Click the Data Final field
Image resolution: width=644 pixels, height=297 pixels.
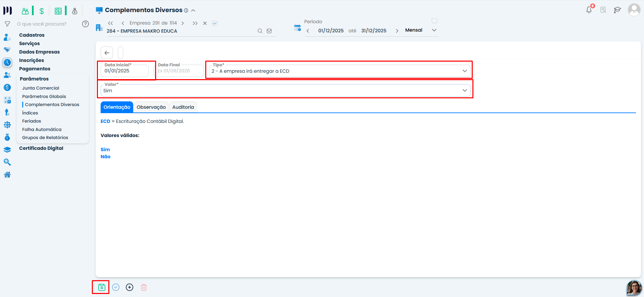[179, 71]
